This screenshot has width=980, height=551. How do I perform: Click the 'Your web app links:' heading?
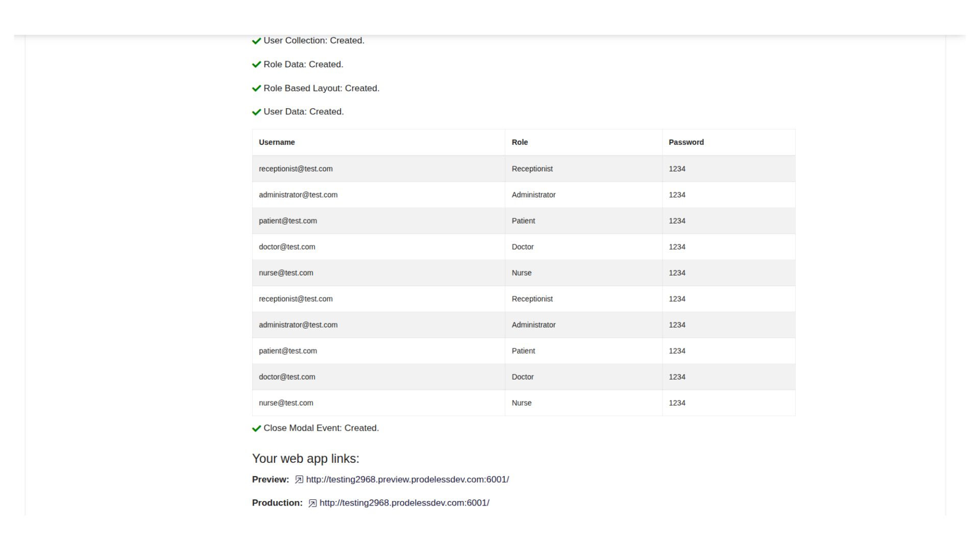click(306, 459)
